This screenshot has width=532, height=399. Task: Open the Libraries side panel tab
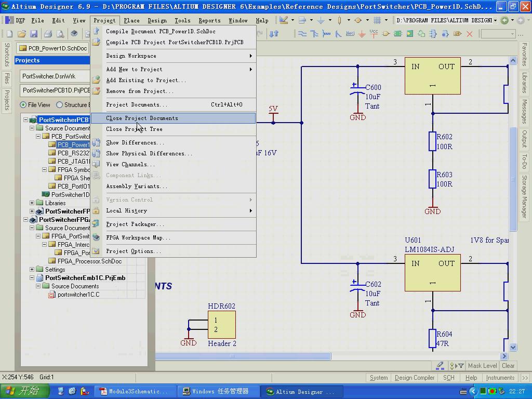(x=525, y=83)
